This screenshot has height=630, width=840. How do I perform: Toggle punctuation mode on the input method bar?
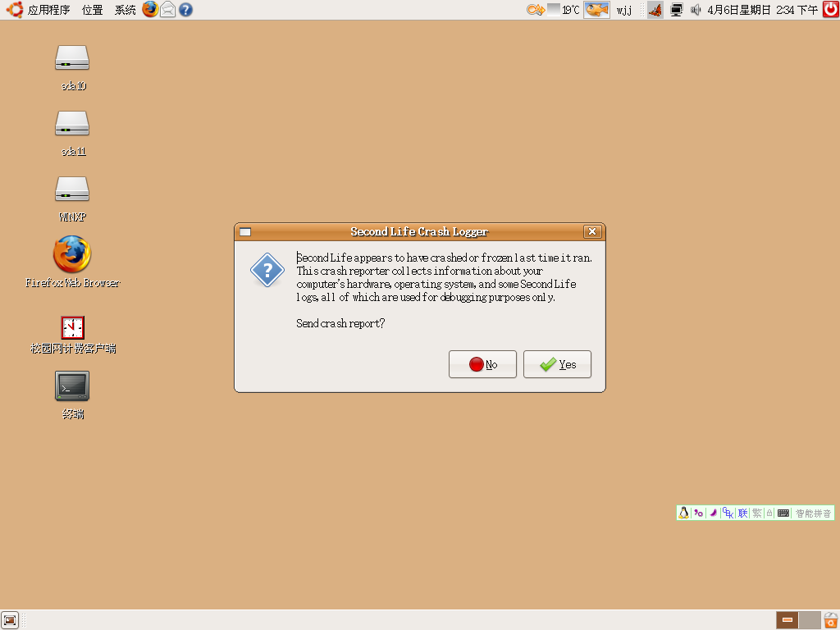(x=698, y=514)
